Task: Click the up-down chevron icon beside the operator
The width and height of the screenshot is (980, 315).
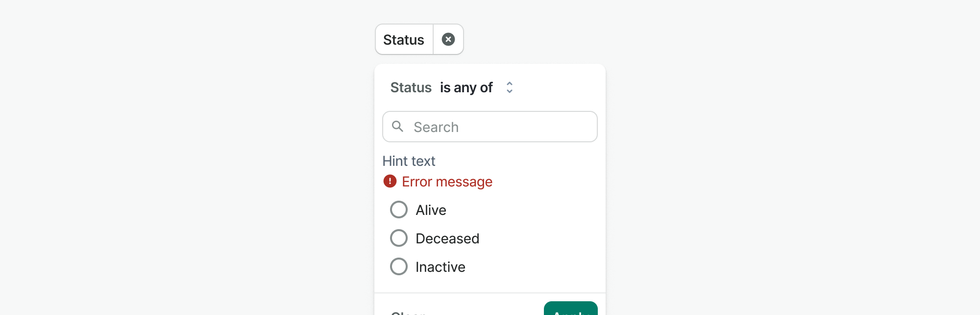Action: (x=510, y=87)
